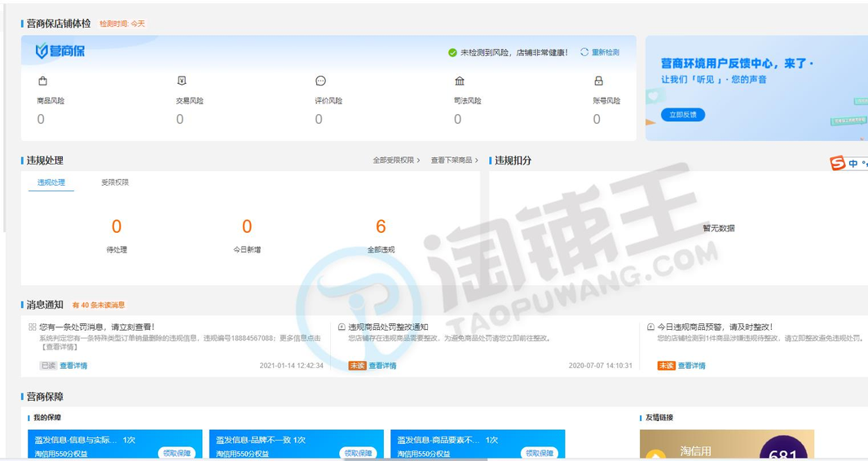Screen dimensions: 868x461
Task: Click the 全部违规 count of 6
Action: point(381,226)
